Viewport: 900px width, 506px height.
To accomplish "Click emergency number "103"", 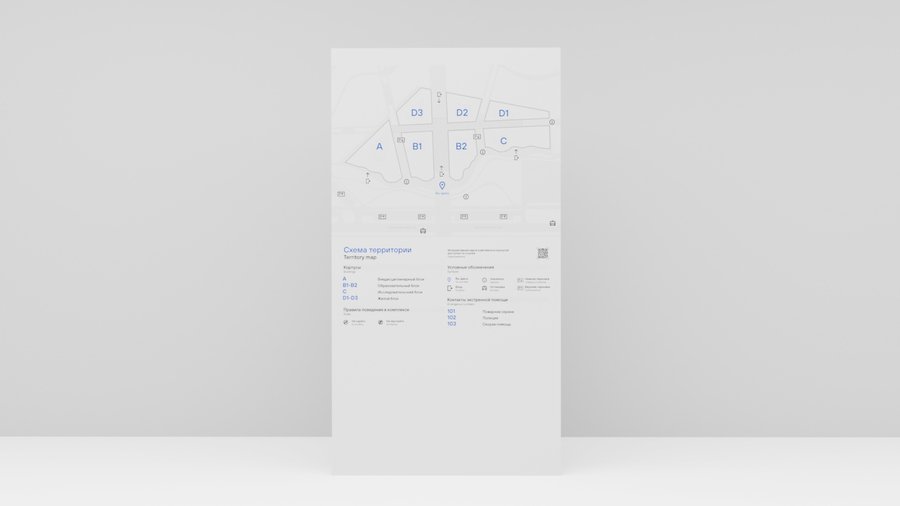I will coord(452,324).
